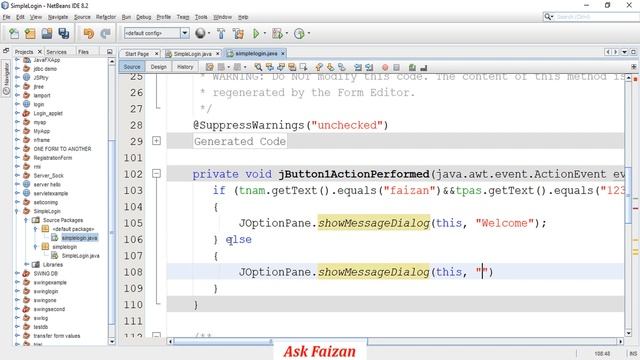
Task: Select the ONE FORM TO ANOTHER project
Action: coord(62,149)
